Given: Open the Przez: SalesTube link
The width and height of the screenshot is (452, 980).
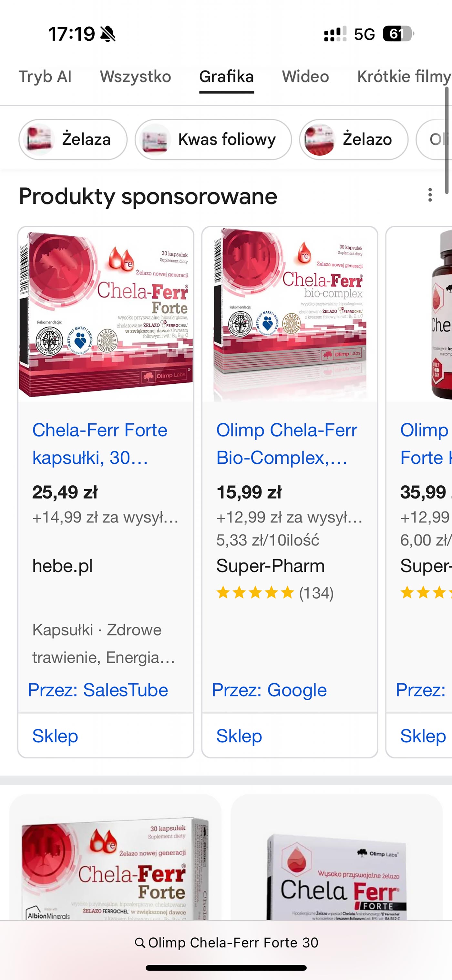Looking at the screenshot, I should [x=98, y=690].
